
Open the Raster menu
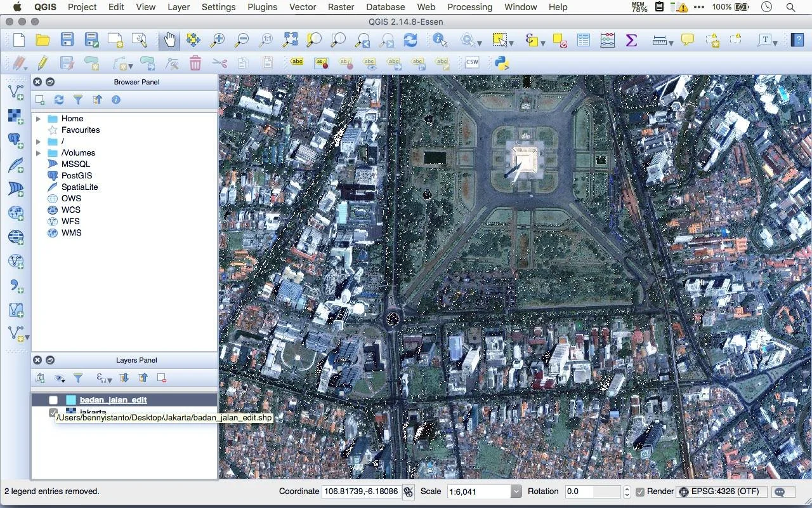[x=341, y=7]
